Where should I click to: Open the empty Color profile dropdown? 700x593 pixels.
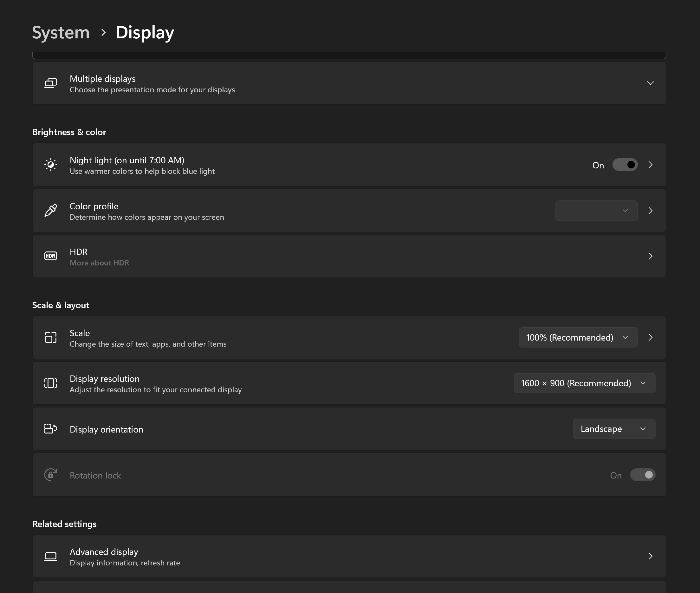[596, 211]
